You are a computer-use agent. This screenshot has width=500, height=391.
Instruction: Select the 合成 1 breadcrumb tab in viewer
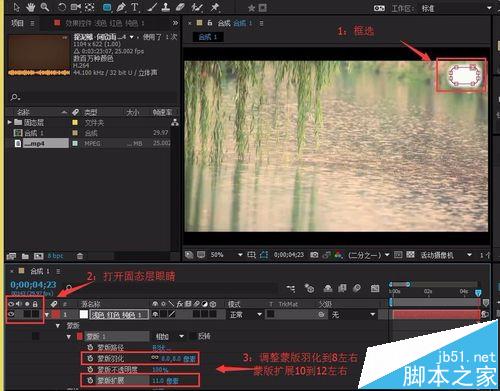click(208, 37)
